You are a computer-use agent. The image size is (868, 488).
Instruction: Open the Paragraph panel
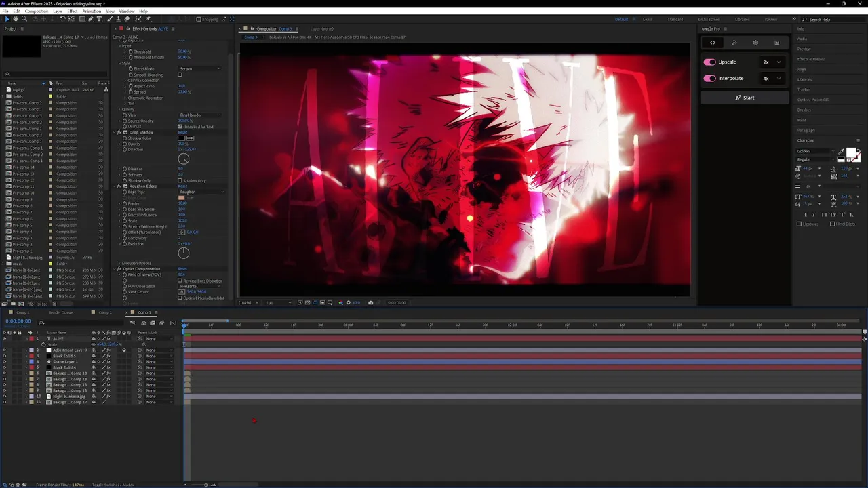click(806, 130)
